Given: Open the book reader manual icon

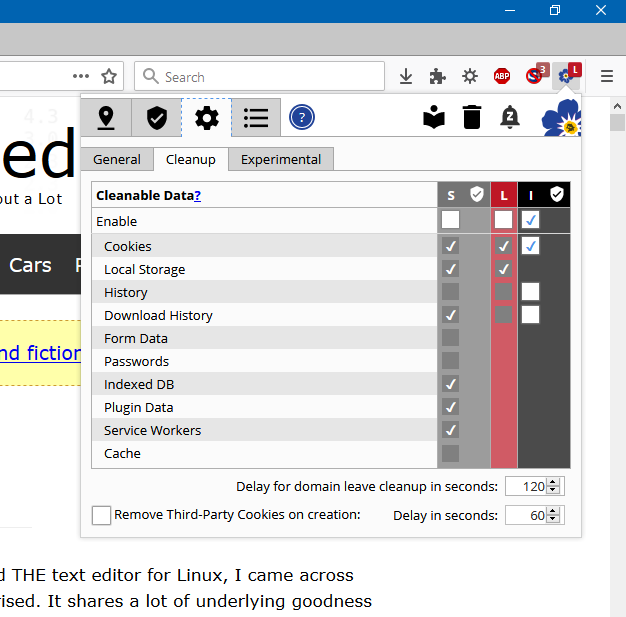Looking at the screenshot, I should pyautogui.click(x=433, y=118).
